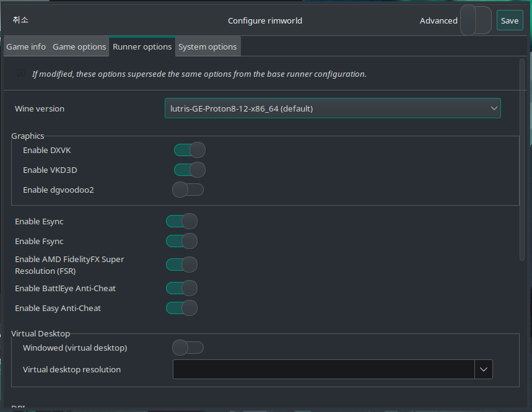Enable the dgvoodoo2 switch

[x=188, y=190]
